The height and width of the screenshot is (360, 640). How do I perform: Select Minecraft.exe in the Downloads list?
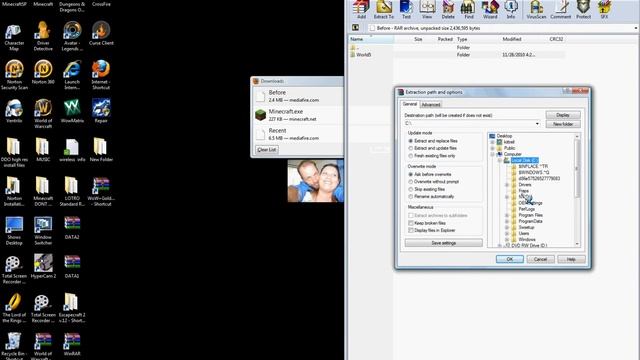click(x=298, y=115)
